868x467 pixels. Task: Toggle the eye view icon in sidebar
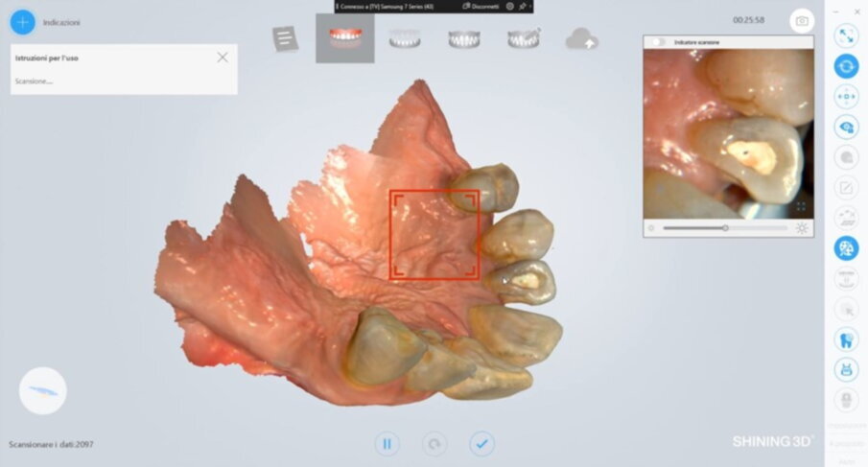tap(846, 127)
